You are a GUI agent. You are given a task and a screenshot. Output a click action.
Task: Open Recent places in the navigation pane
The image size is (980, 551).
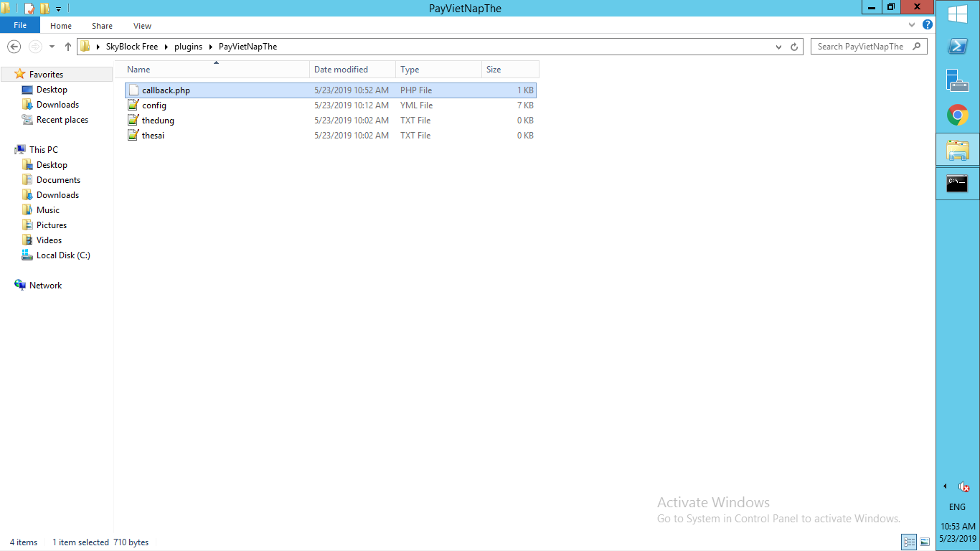[x=62, y=120]
